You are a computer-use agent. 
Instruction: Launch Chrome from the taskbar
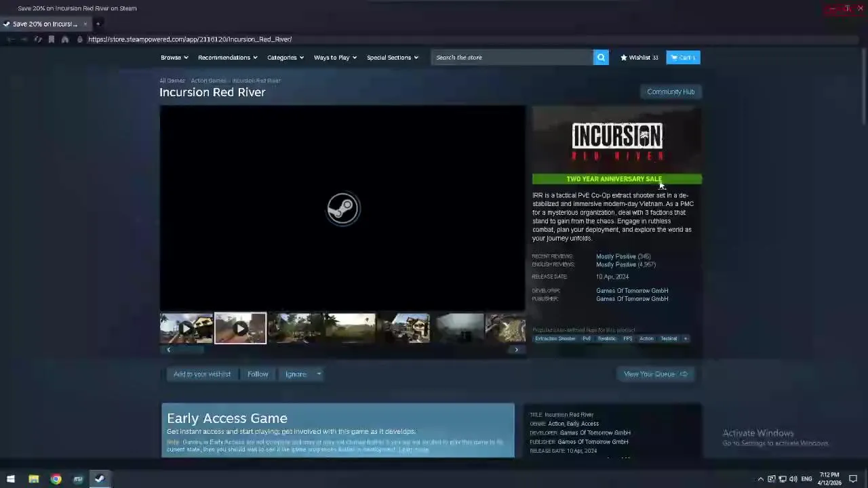[x=56, y=479]
